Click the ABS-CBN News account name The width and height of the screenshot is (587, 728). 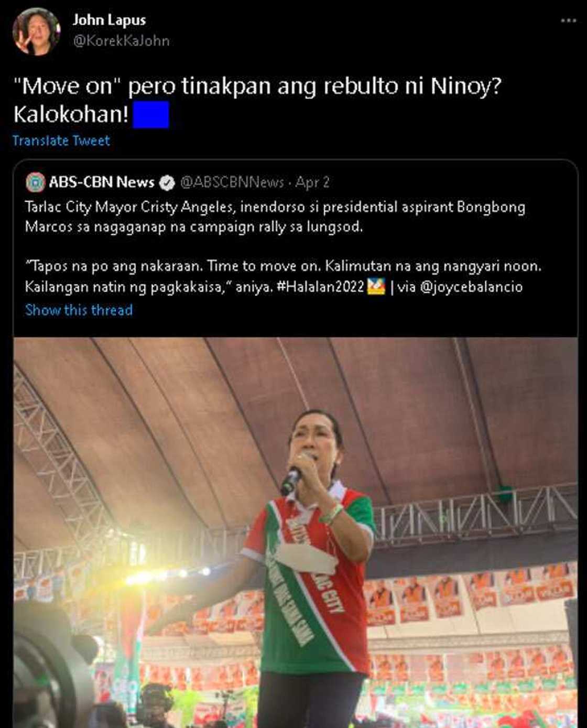pos(102,182)
